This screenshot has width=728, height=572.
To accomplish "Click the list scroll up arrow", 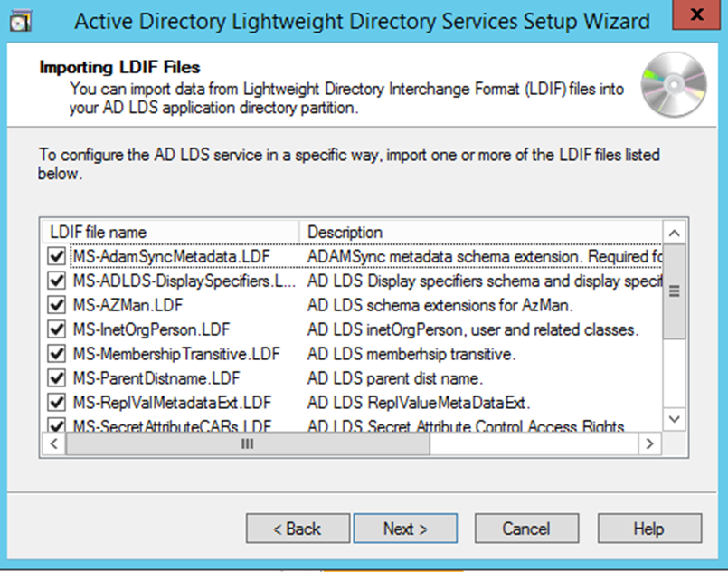I will (674, 232).
